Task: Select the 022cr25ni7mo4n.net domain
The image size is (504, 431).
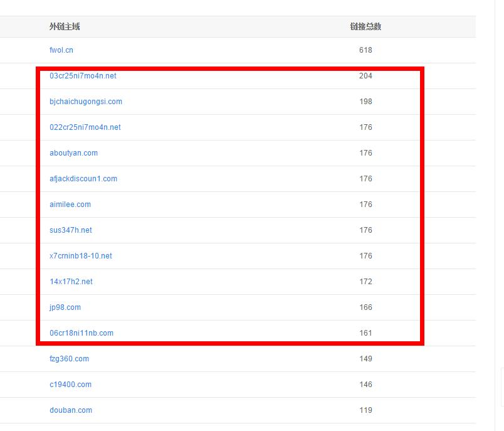Action: pyautogui.click(x=85, y=127)
